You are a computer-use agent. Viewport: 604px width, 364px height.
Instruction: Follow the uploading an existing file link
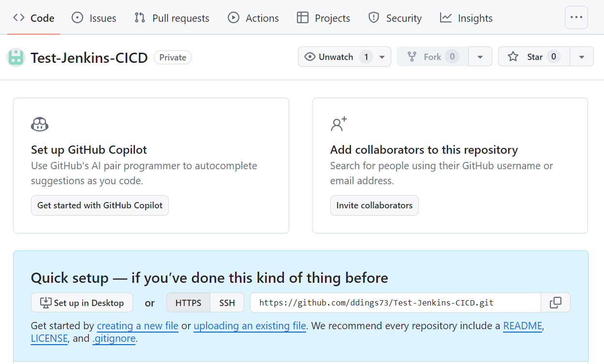pyautogui.click(x=250, y=326)
